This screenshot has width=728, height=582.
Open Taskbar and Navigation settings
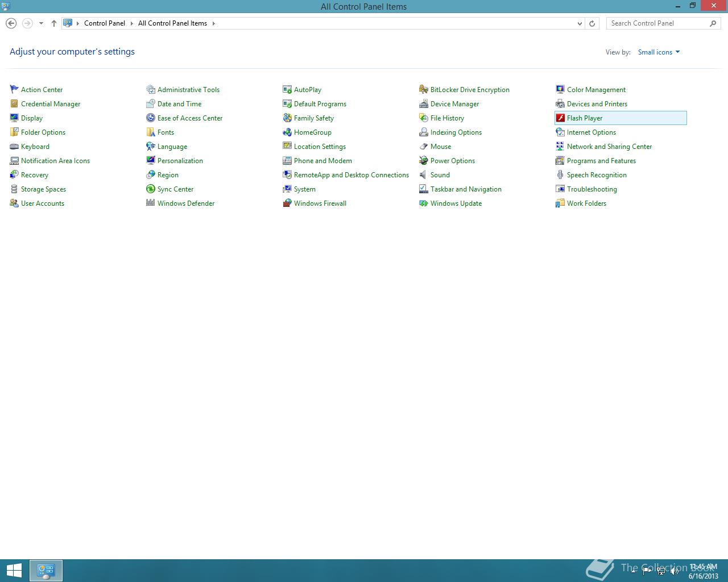pyautogui.click(x=466, y=189)
